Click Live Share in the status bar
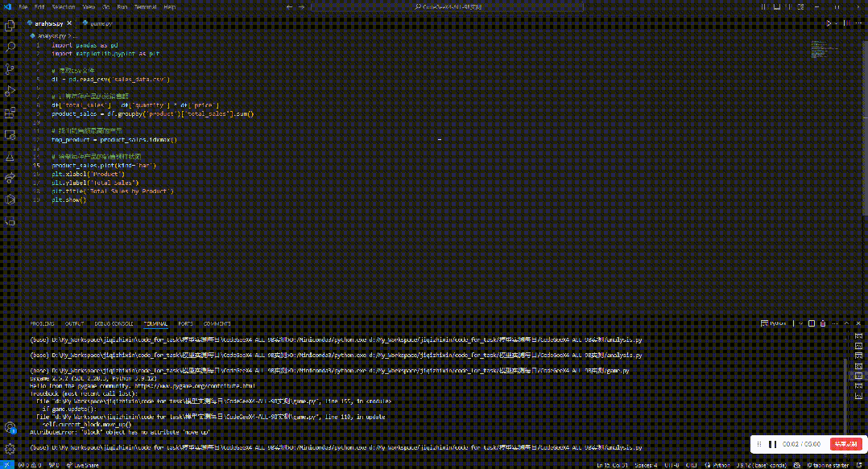 pyautogui.click(x=82, y=465)
